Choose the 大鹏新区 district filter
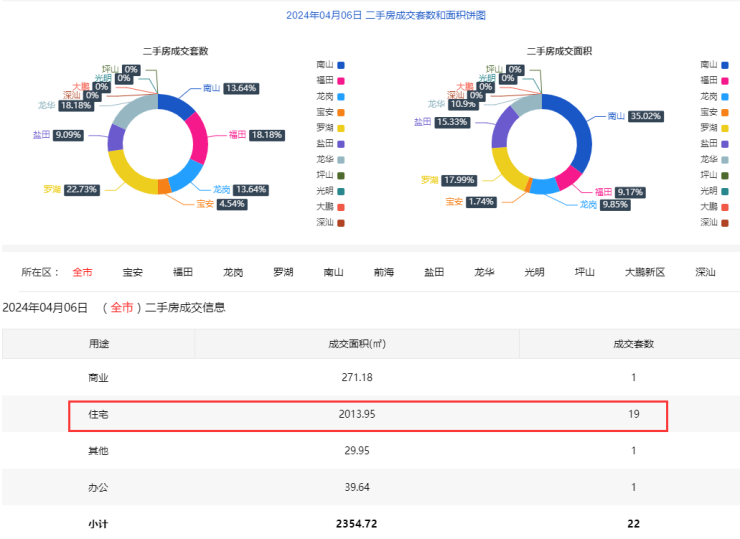Image resolution: width=740 pixels, height=539 pixels. pyautogui.click(x=645, y=272)
